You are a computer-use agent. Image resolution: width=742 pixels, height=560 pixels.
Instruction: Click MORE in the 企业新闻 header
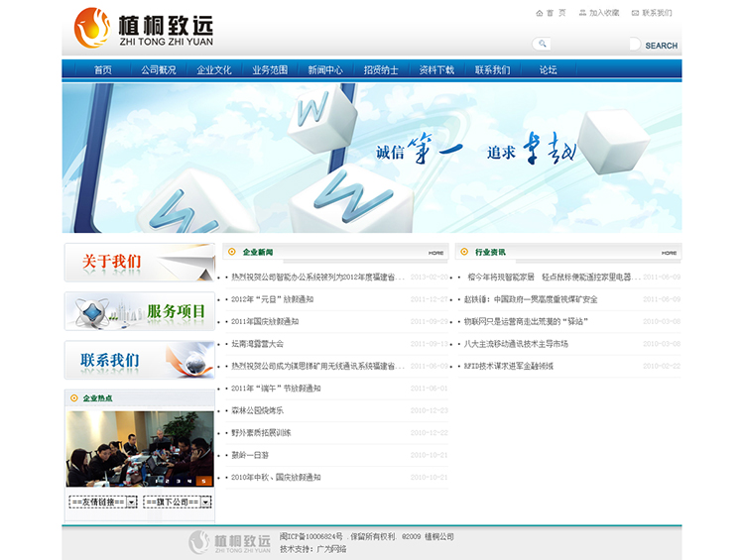[x=435, y=253]
